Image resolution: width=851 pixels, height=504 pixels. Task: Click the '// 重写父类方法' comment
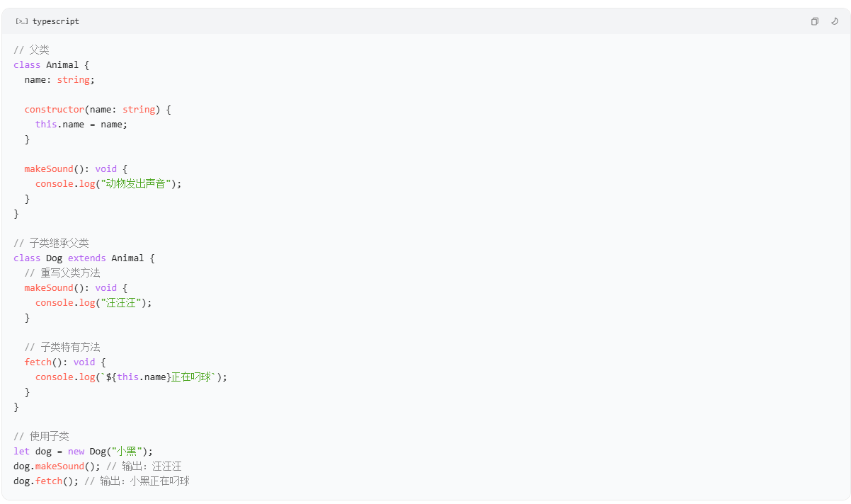(x=62, y=273)
